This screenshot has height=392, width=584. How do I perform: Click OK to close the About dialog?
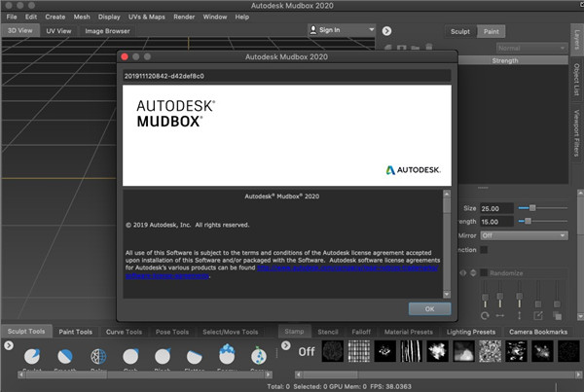coord(429,308)
